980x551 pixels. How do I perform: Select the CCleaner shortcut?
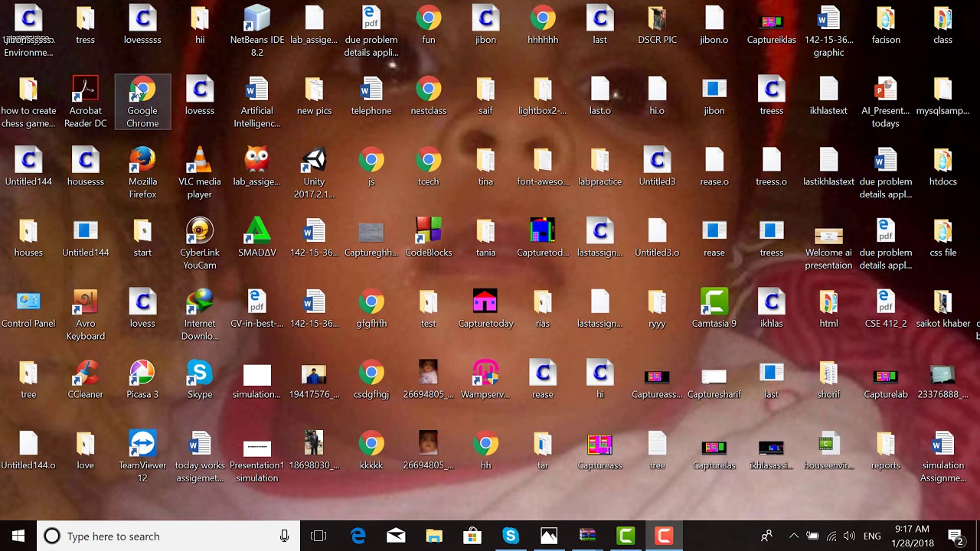click(x=85, y=380)
